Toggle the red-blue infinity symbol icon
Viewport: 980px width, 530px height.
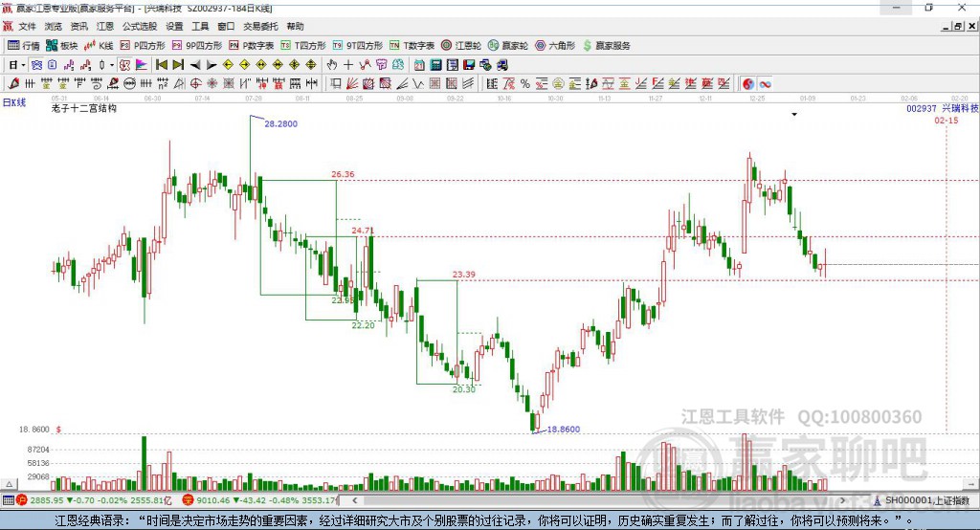(765, 84)
